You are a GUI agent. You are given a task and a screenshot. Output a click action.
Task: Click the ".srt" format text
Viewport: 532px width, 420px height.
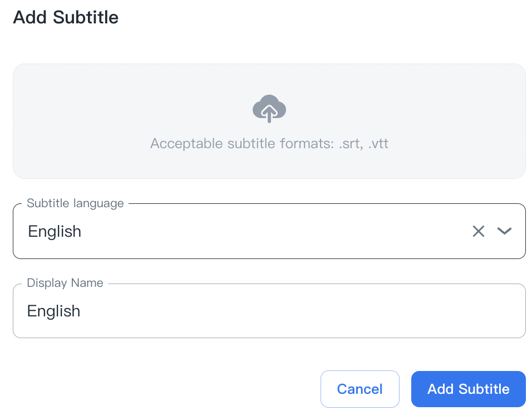(349, 144)
